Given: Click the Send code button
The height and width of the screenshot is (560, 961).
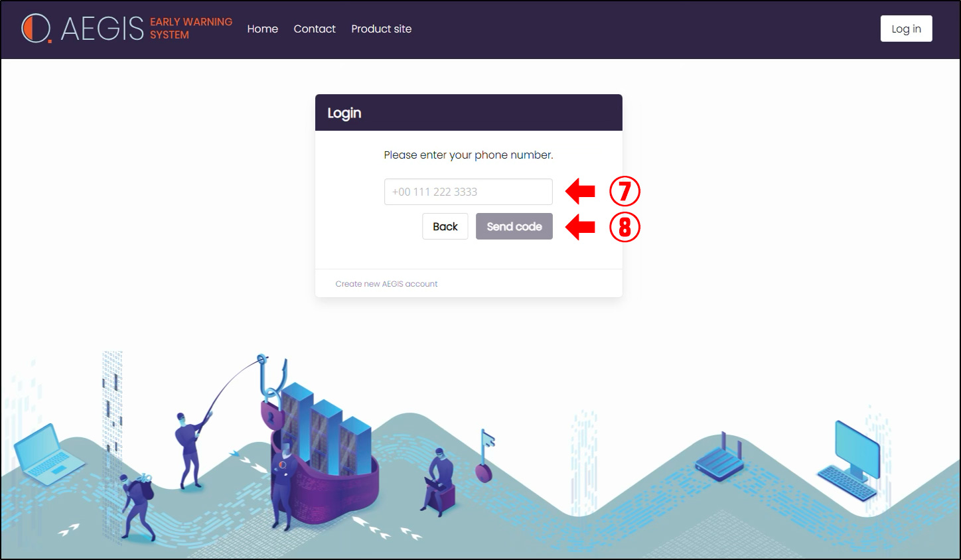Looking at the screenshot, I should (x=514, y=226).
